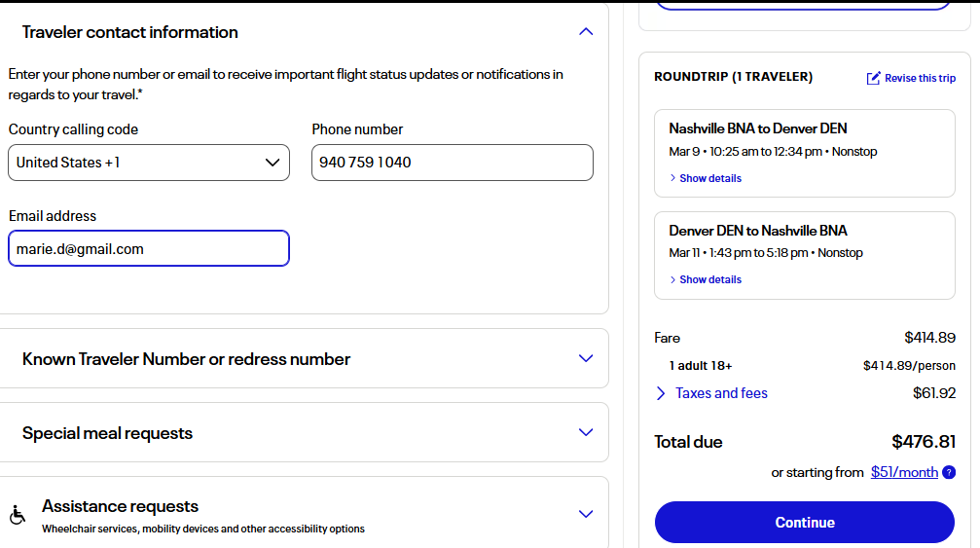Click the Continue button
Image resolution: width=980 pixels, height=548 pixels.
click(x=804, y=523)
